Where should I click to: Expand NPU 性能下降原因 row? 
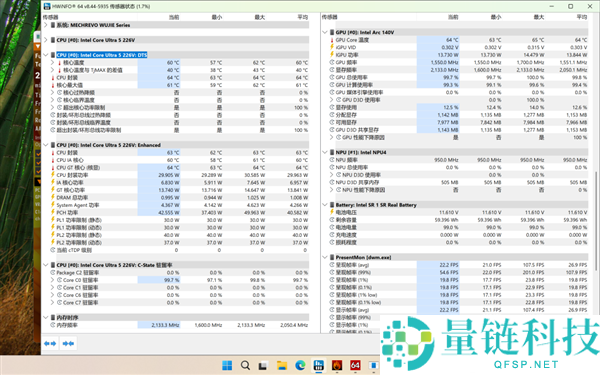click(332, 190)
